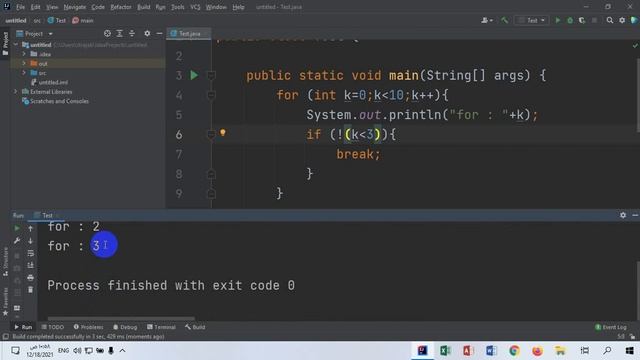This screenshot has width=640, height=360.
Task: Collapse the untitled project root node
Action: (x=16, y=44)
